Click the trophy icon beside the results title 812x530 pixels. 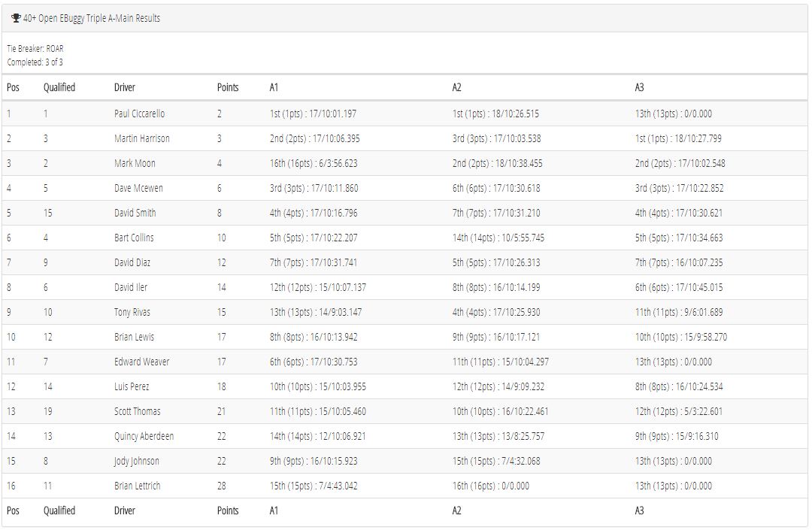[16, 18]
